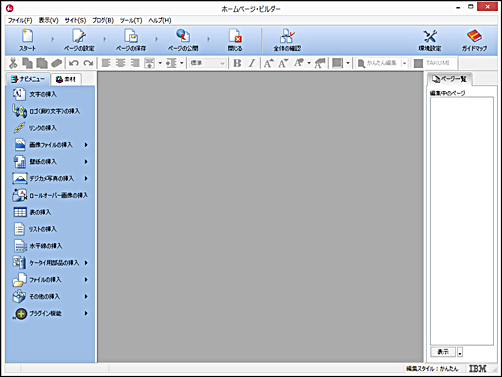Open ページの設定 page settings
Viewport: 502px width, 377px height.
(79, 40)
